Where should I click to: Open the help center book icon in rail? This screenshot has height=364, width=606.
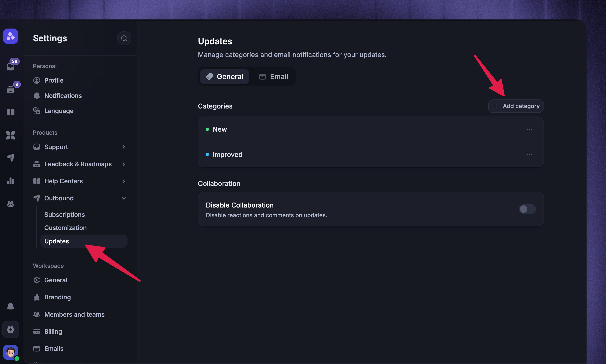(x=11, y=112)
